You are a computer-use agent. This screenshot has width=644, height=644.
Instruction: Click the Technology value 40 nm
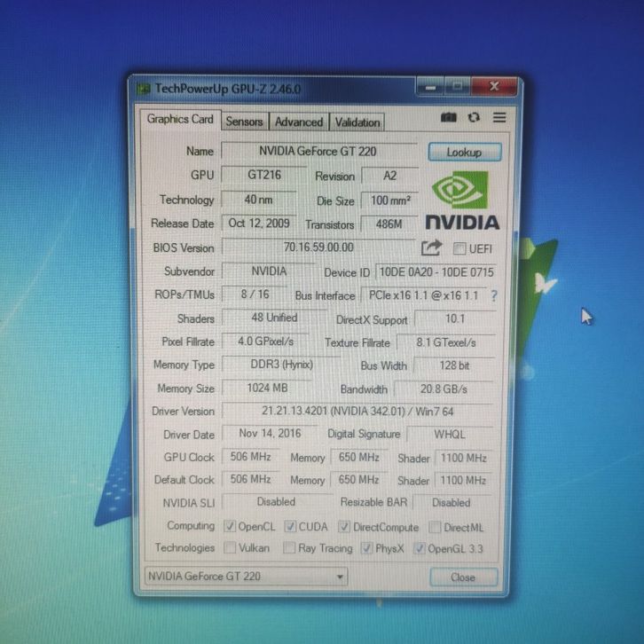(x=259, y=200)
